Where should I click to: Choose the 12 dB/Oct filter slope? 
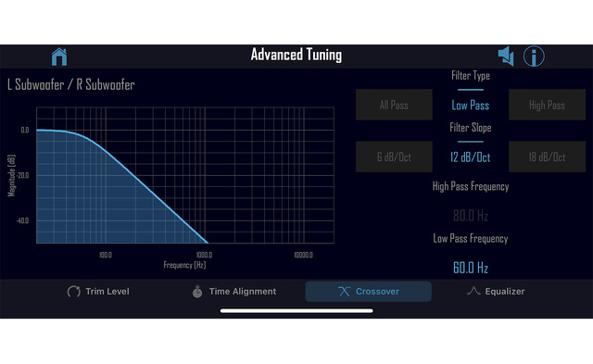[x=470, y=157]
